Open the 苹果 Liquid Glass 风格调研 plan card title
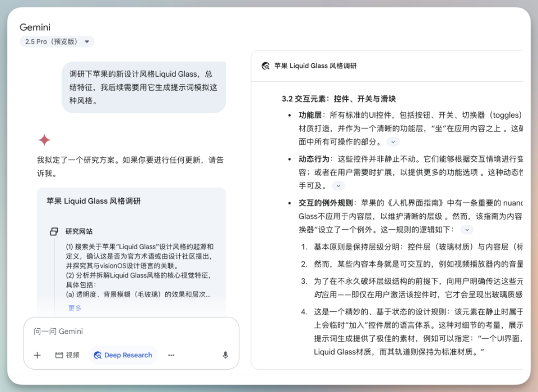This screenshot has height=392, width=538. 94,201
